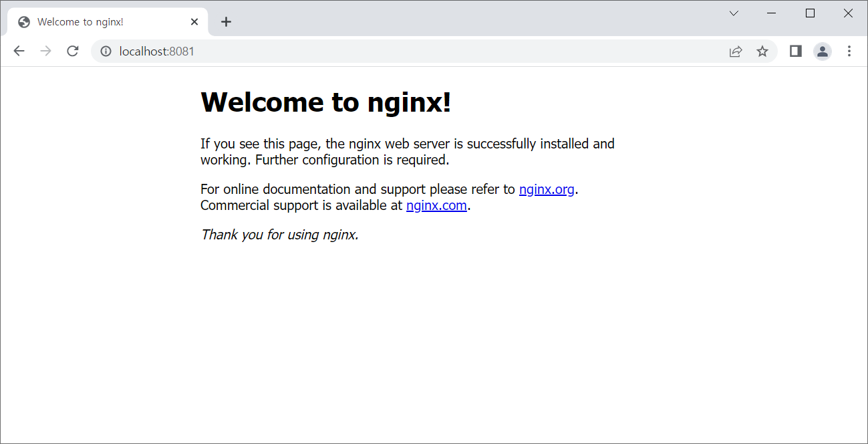Open Chrome's three-dot menu

(x=849, y=51)
